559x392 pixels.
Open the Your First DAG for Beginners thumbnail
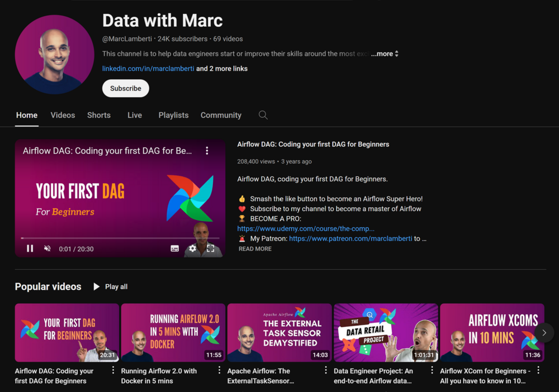pyautogui.click(x=67, y=332)
